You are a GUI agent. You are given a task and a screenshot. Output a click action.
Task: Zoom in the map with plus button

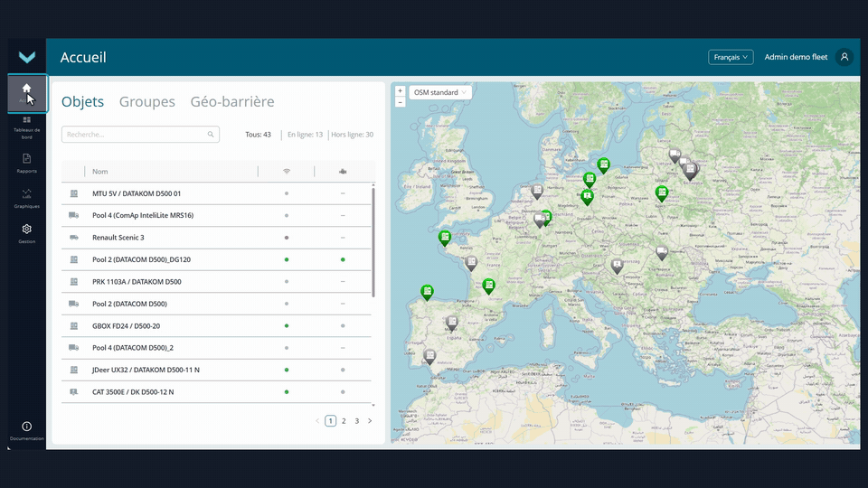click(401, 91)
